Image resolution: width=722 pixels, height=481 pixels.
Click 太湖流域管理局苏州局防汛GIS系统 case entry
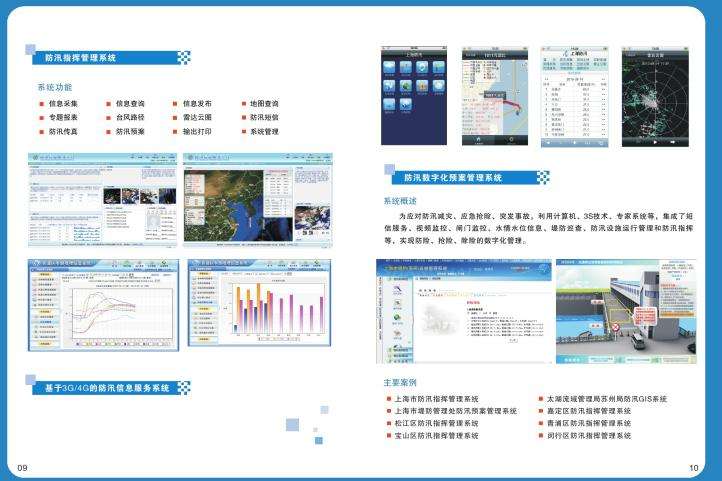click(606, 399)
